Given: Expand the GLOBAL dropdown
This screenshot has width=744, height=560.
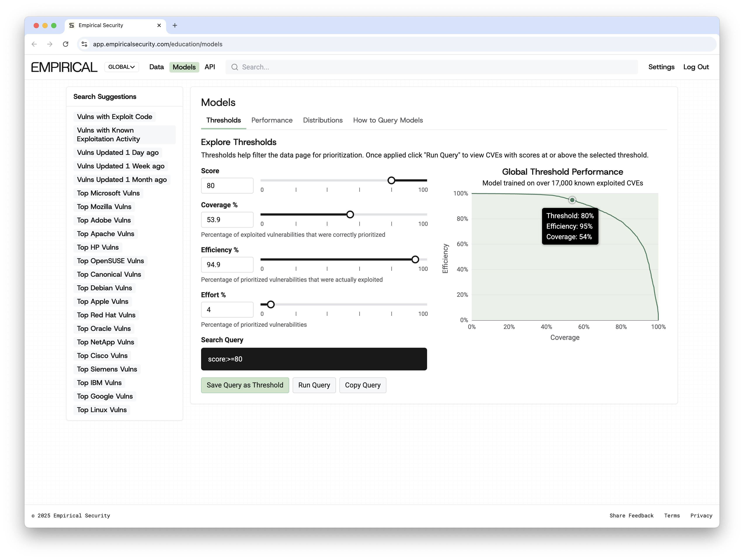Looking at the screenshot, I should 122,67.
